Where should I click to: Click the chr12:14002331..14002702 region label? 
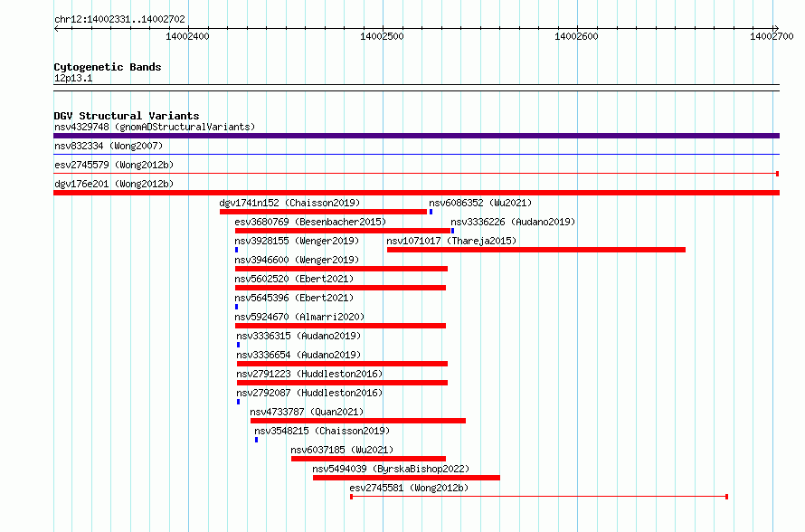[x=119, y=19]
